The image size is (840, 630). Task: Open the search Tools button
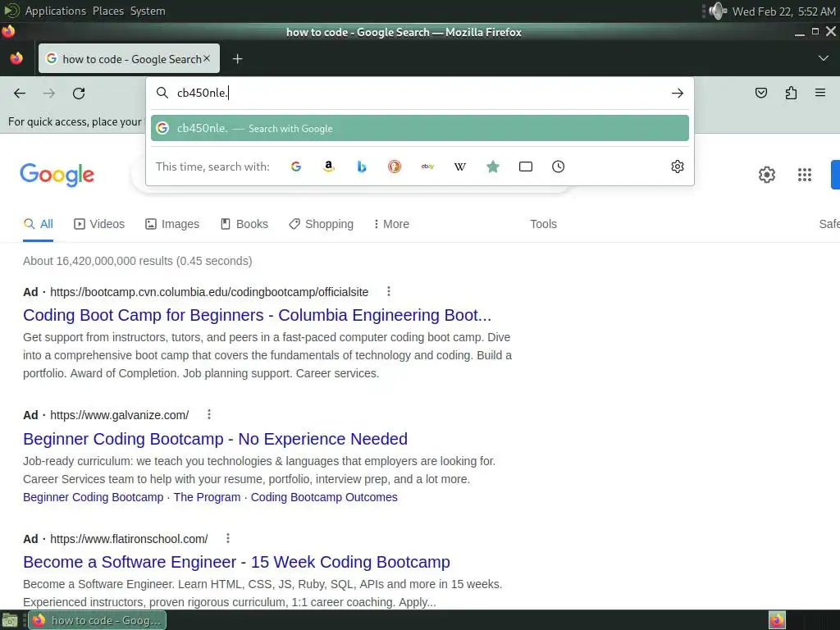click(543, 224)
